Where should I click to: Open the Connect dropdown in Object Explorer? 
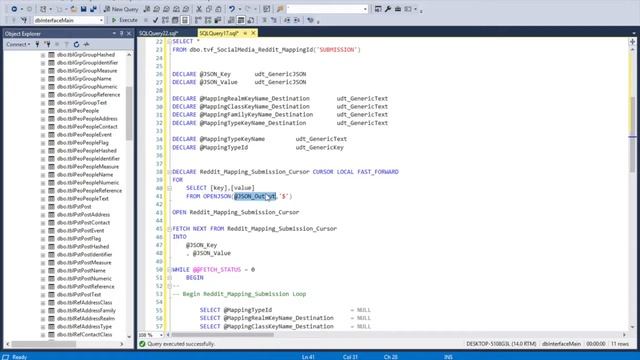coord(18,44)
